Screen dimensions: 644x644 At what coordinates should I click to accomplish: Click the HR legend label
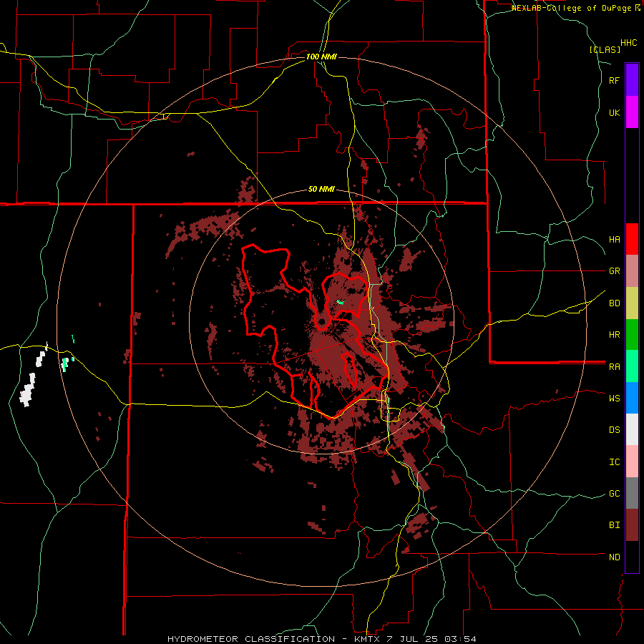(615, 335)
